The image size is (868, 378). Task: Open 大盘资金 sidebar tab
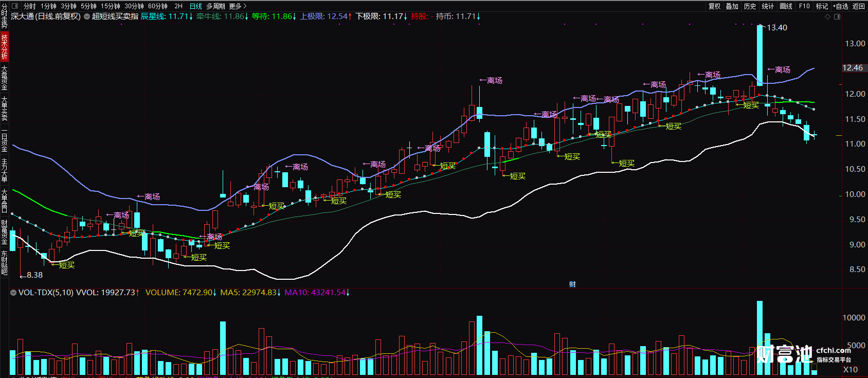click(x=4, y=78)
